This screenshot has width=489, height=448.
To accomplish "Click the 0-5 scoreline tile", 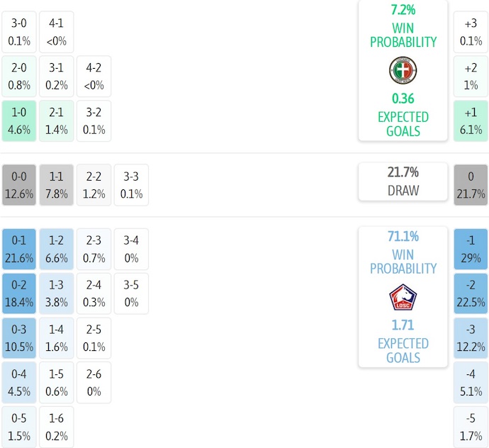I will tap(19, 426).
